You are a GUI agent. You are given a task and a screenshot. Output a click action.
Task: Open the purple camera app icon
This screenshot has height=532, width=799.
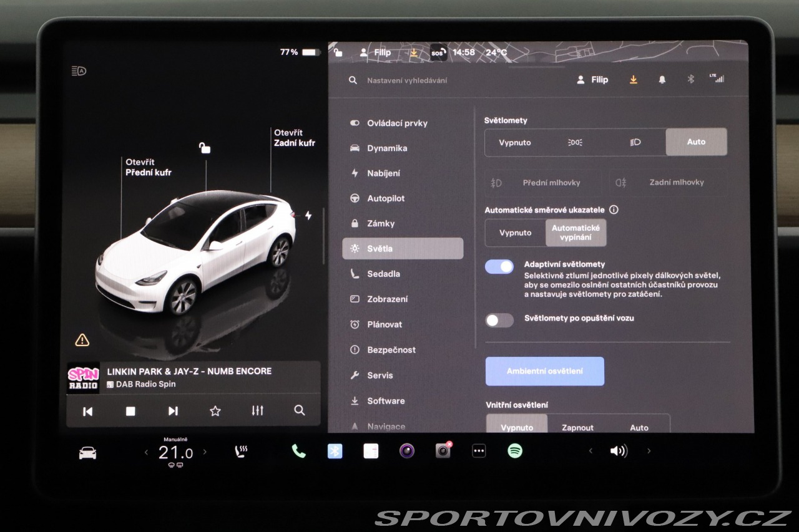click(x=407, y=450)
